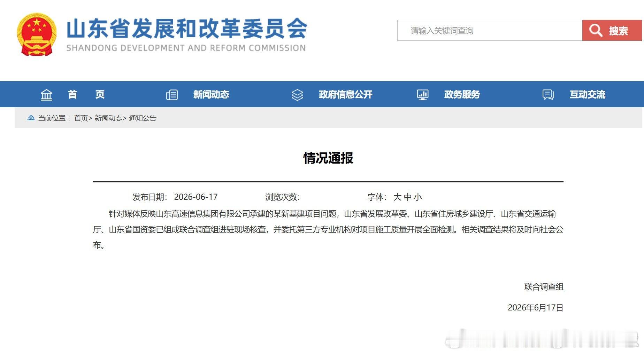The height and width of the screenshot is (355, 644).
Task: Click the stacked layers icon beside 政府信息公开
Action: click(297, 95)
